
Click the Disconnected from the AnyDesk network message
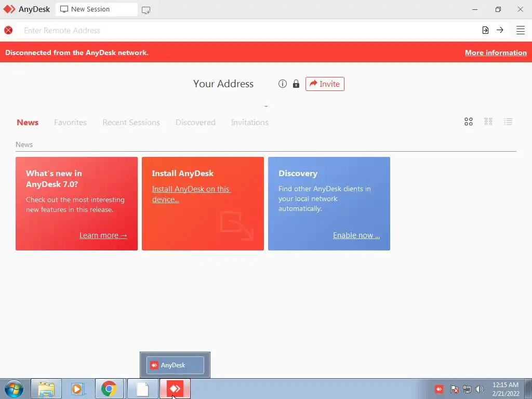(x=77, y=52)
